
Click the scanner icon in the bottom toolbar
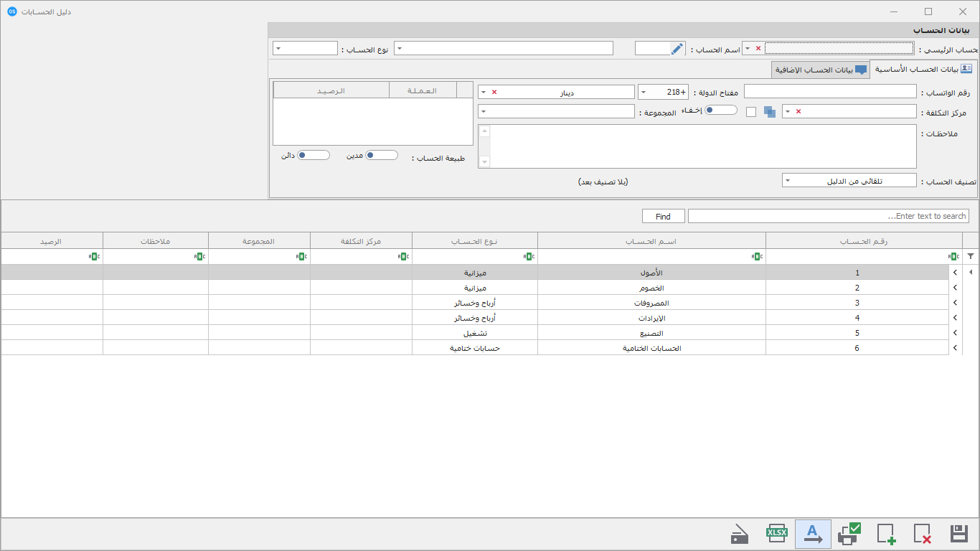pyautogui.click(x=740, y=534)
